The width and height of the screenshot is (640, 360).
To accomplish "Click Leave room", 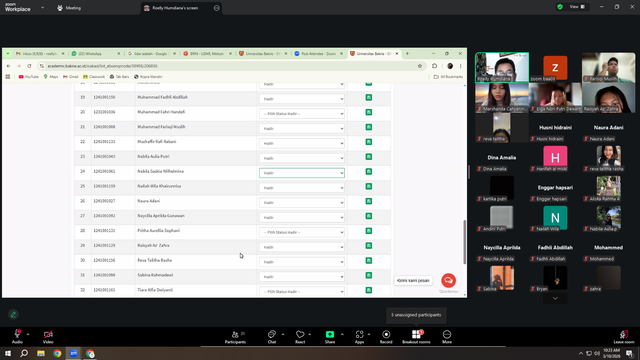I will 624,337.
